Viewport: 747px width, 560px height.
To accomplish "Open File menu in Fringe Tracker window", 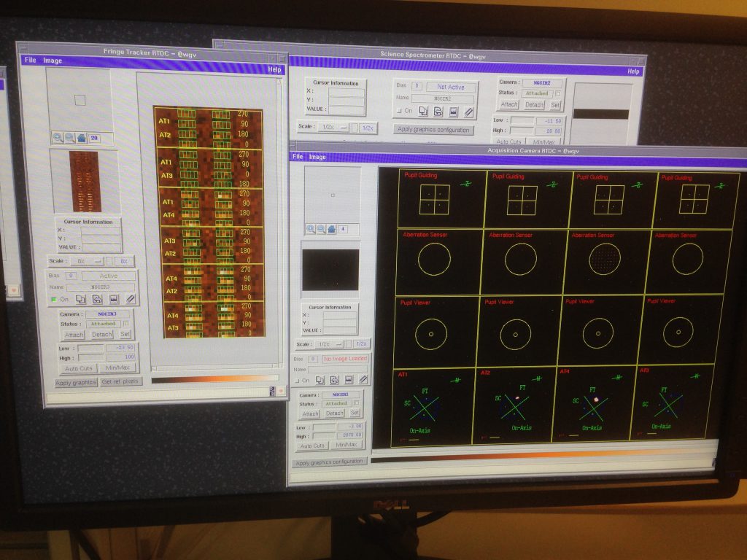I will pyautogui.click(x=30, y=60).
